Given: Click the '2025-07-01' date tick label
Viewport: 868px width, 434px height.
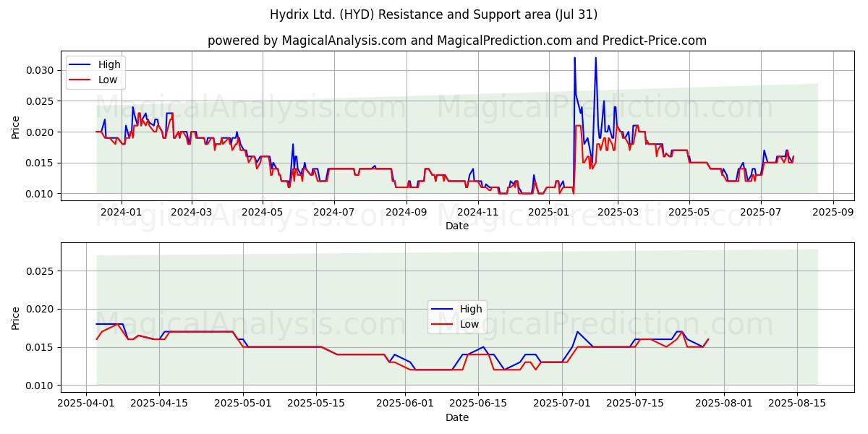Looking at the screenshot, I should click(562, 404).
